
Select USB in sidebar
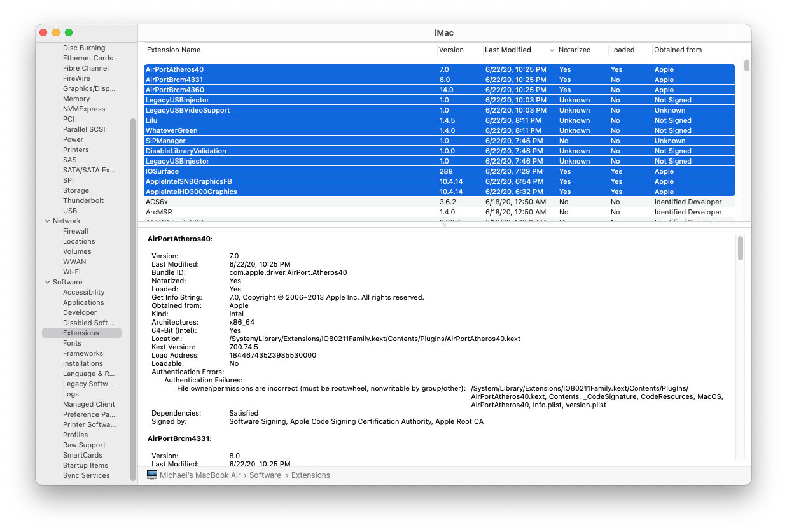coord(70,211)
